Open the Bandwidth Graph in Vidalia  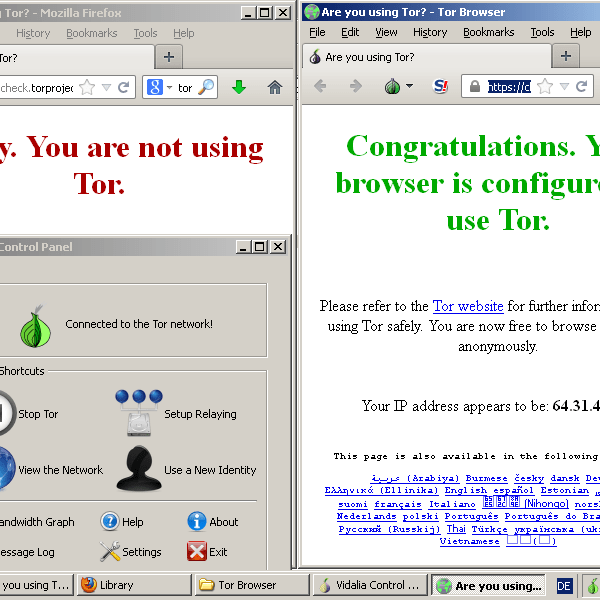tap(37, 522)
